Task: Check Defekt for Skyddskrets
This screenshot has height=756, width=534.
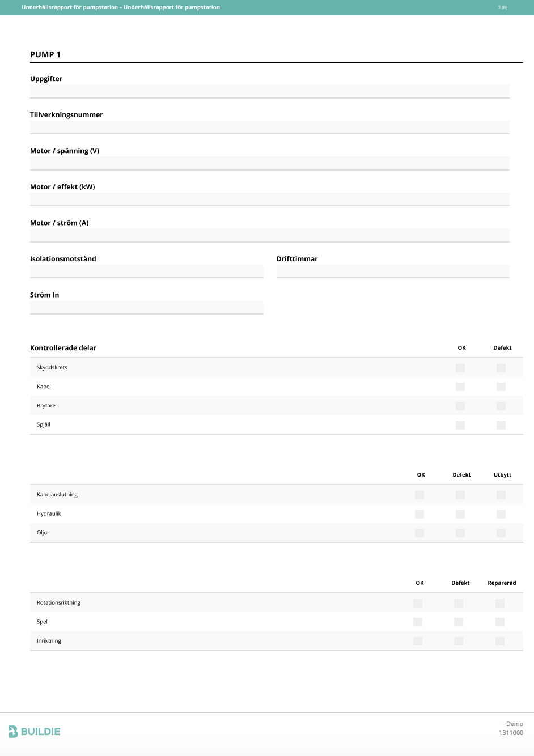Action: click(x=501, y=368)
